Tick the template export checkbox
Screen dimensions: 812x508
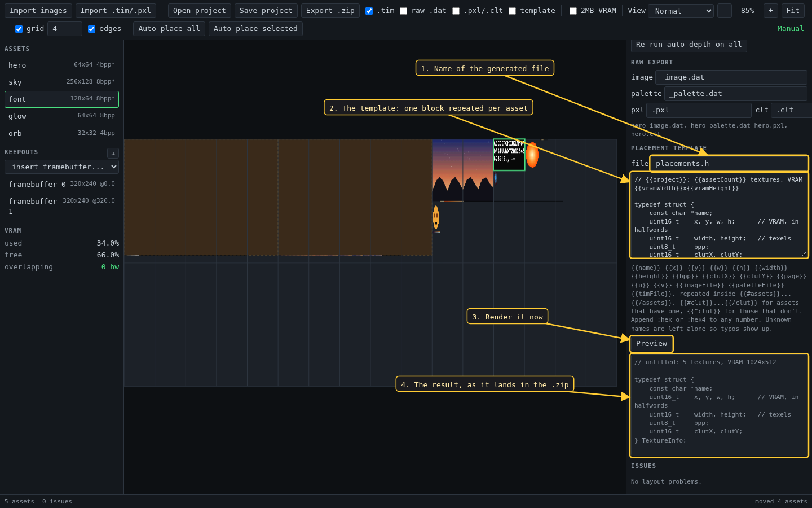[x=512, y=11]
